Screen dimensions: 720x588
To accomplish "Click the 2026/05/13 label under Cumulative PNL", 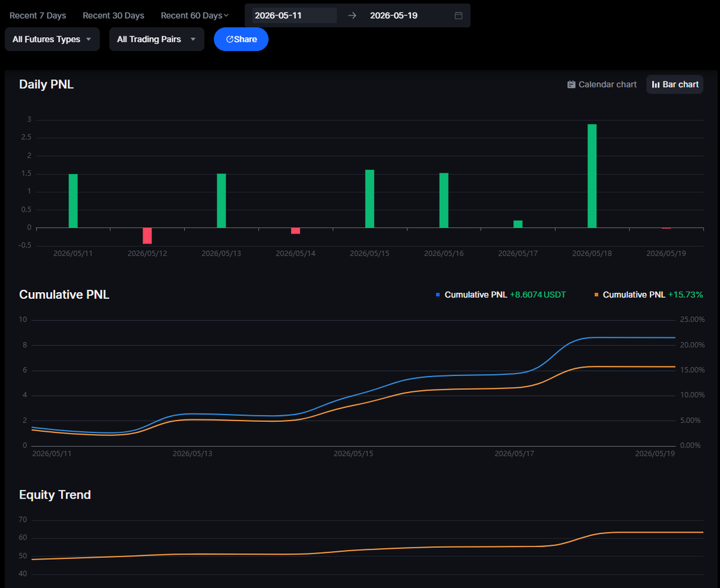I will pyautogui.click(x=193, y=454).
